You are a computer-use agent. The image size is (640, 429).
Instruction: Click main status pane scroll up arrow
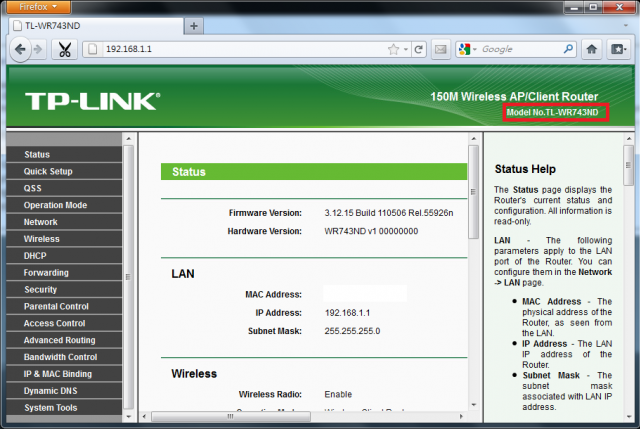coord(473,139)
